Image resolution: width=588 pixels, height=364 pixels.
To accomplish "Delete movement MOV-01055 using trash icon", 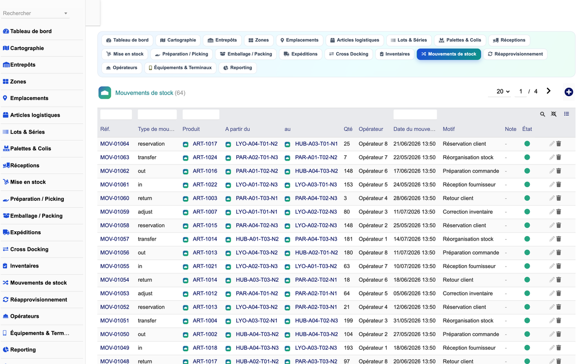I will (x=559, y=267).
